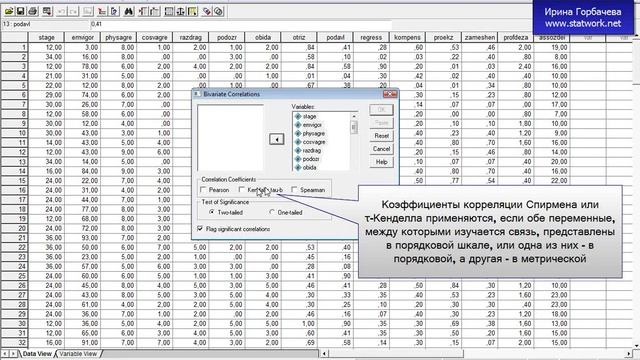The image size is (640, 360).
Task: Click the Reset button in the dialog
Action: (381, 136)
